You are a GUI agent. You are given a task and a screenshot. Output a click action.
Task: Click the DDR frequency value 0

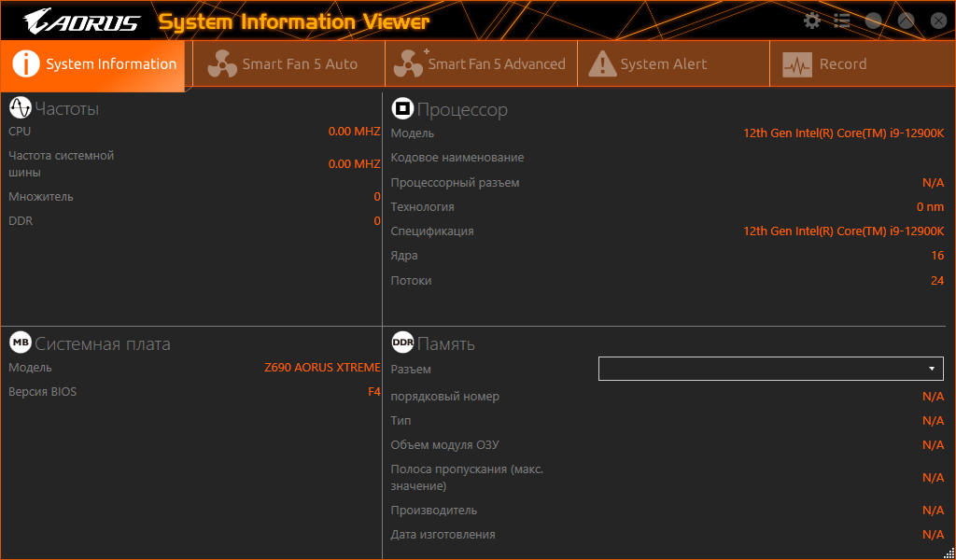coord(377,220)
